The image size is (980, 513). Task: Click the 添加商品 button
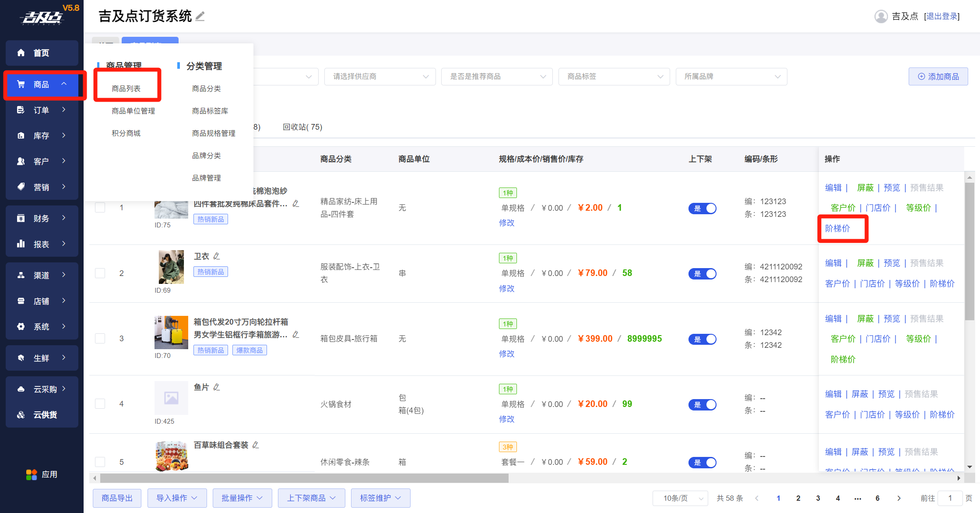[938, 77]
